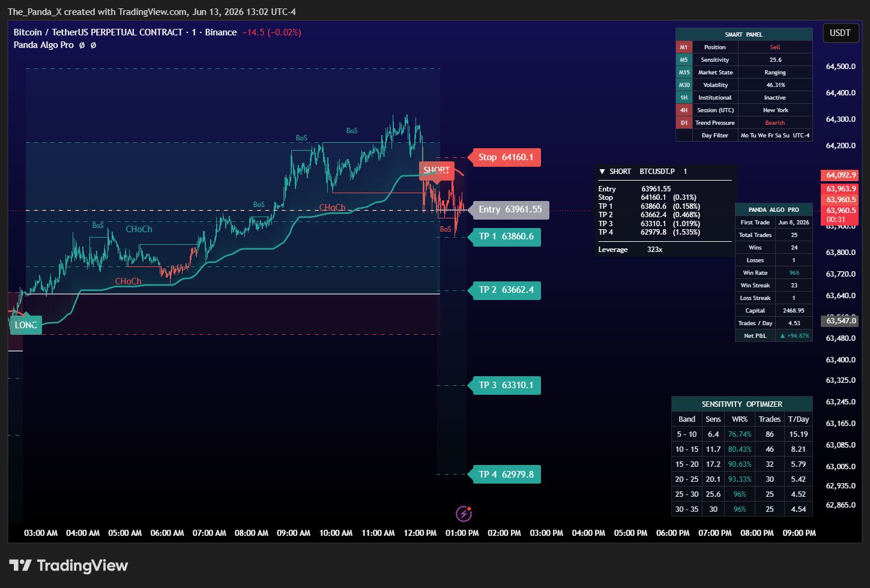Click the 4H timeframe cell in Smart Panel
Image resolution: width=870 pixels, height=588 pixels.
point(684,110)
